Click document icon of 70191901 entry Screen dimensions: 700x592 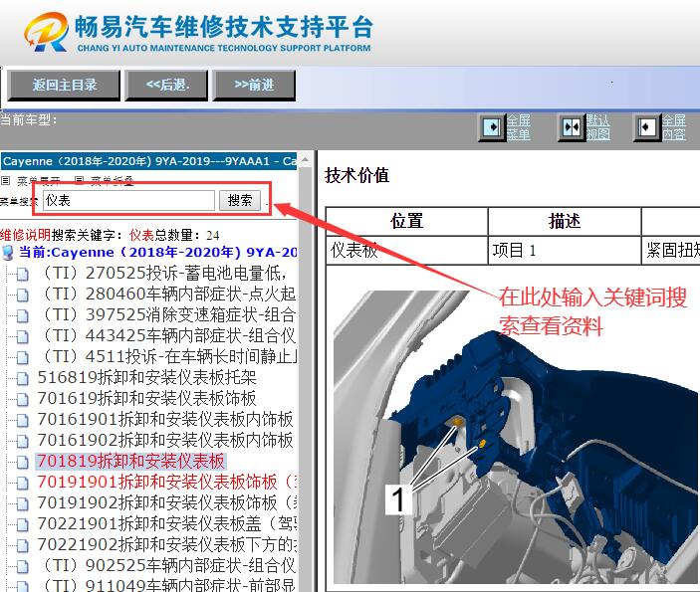(22, 484)
